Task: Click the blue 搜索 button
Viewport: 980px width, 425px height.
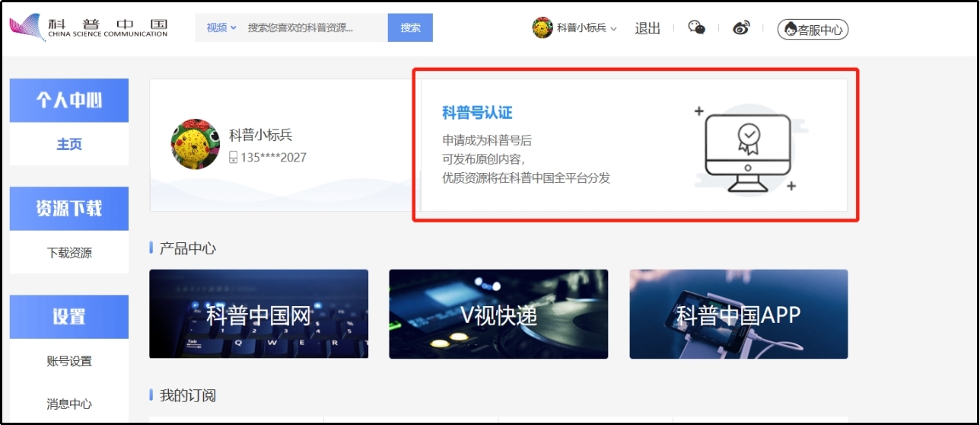Action: pos(410,27)
